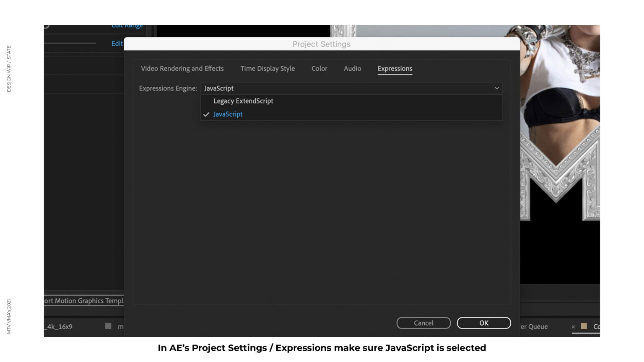
Task: Click the gray square next to 4k_16x9
Action: (108, 326)
